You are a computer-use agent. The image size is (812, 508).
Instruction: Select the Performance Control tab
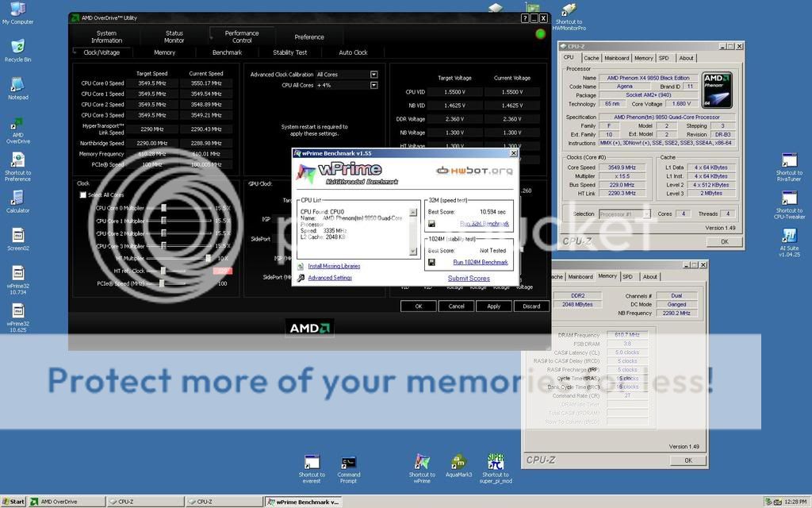242,37
